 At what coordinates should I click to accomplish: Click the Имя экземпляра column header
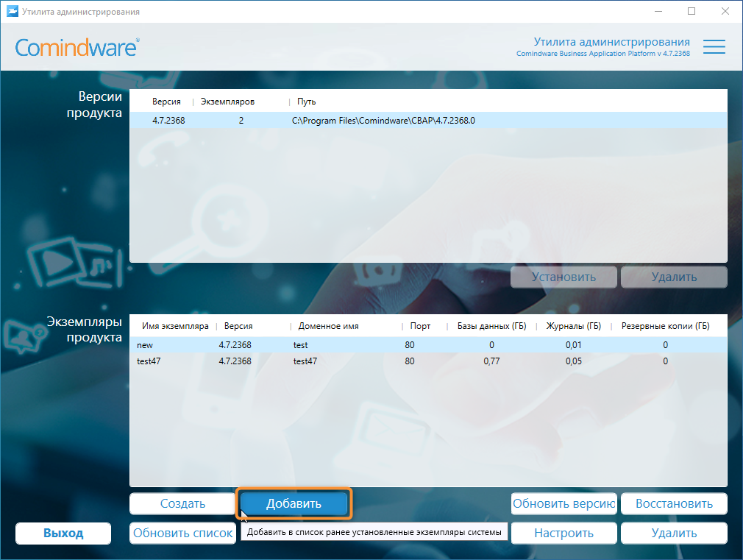175,326
